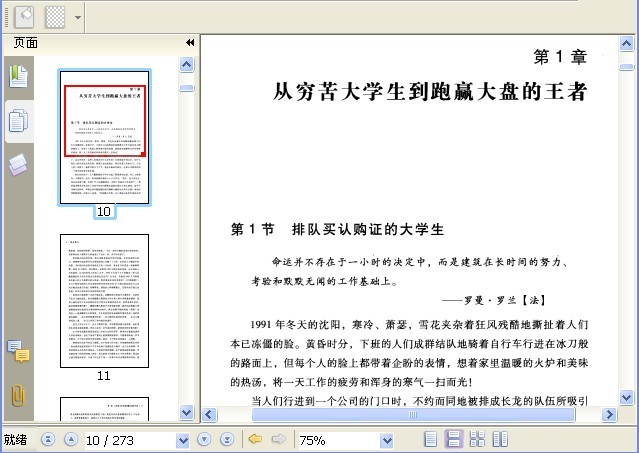Select page 11 thumbnail
The height and width of the screenshot is (453, 639).
[104, 301]
